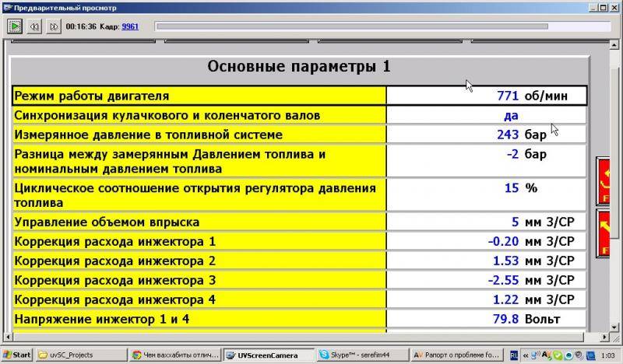Click the horizontal scrollbar thumb
The width and height of the screenshot is (623, 364).
point(298,337)
